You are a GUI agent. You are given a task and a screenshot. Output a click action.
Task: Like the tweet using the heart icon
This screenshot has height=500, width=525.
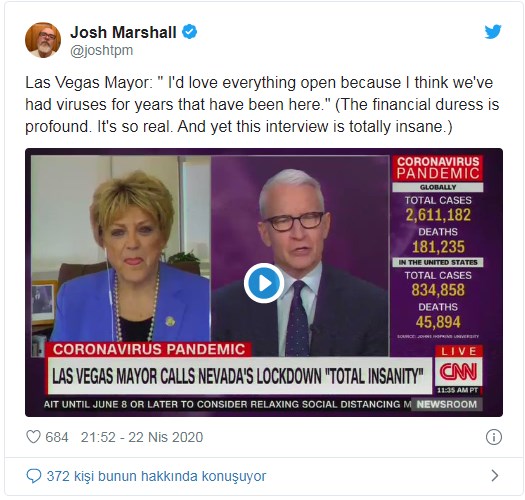pyautogui.click(x=33, y=437)
